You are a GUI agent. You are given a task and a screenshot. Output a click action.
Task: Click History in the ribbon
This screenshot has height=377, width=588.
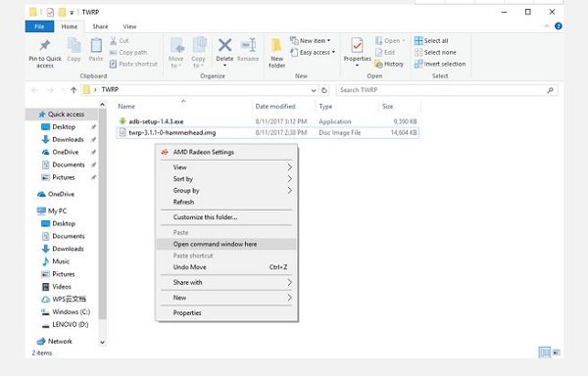pyautogui.click(x=389, y=64)
